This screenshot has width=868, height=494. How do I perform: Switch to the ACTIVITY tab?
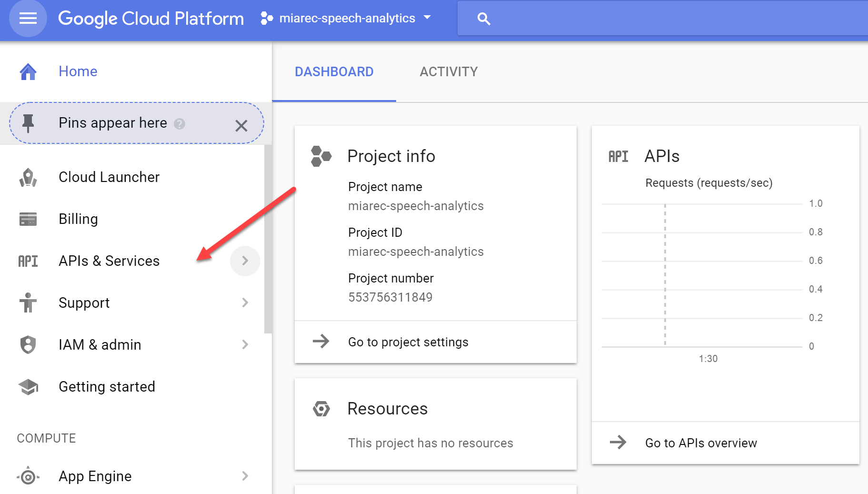pyautogui.click(x=449, y=72)
